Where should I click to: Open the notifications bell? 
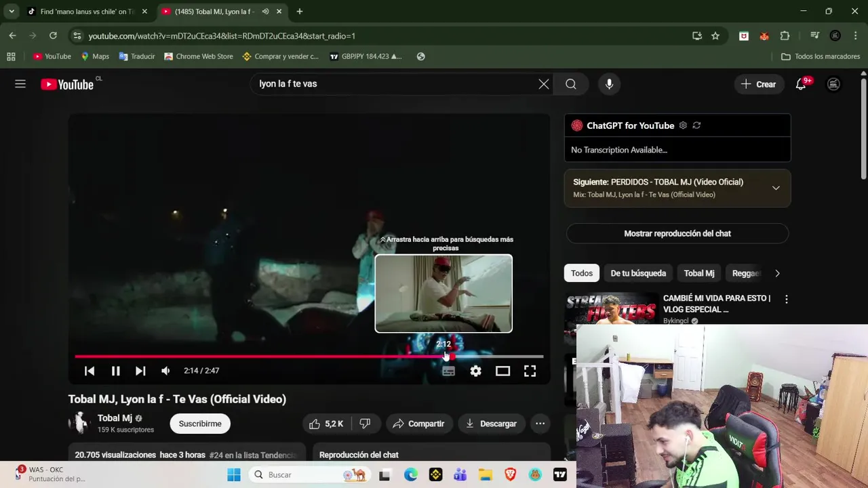pos(801,84)
